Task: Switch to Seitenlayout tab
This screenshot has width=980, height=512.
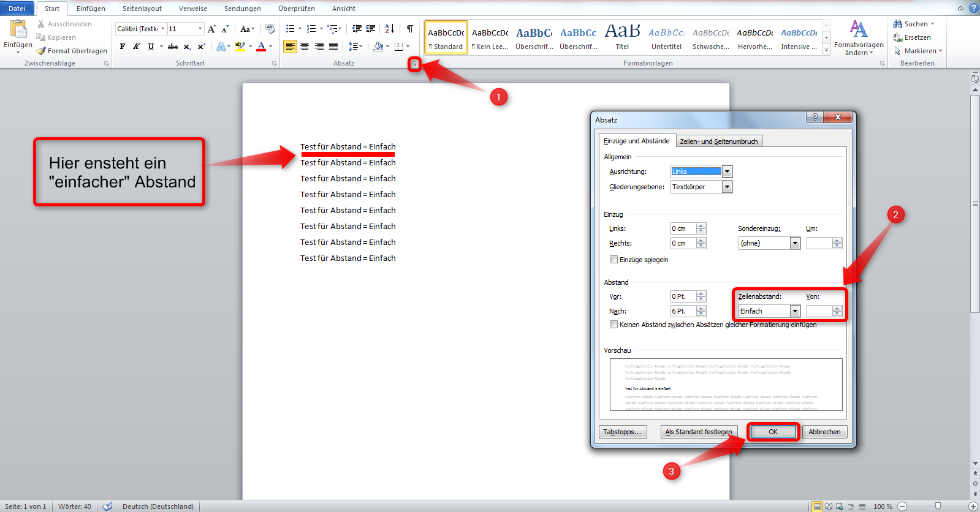Action: click(142, 9)
